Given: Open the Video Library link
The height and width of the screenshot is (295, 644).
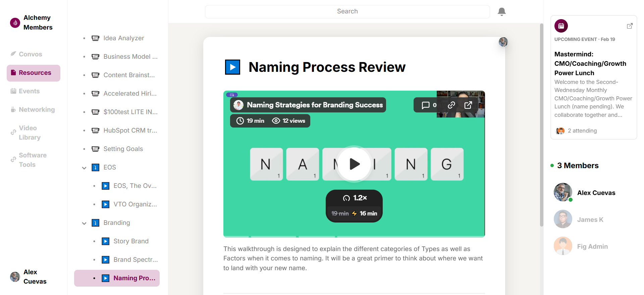Looking at the screenshot, I should (29, 133).
